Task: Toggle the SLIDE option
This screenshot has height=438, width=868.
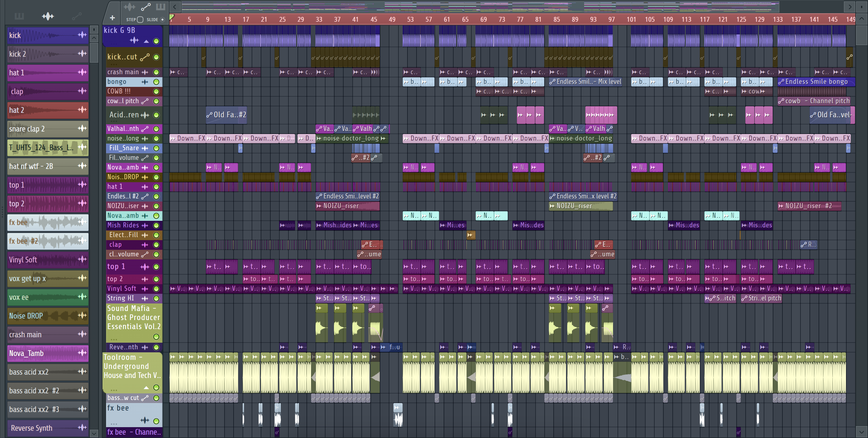Action: coord(162,20)
